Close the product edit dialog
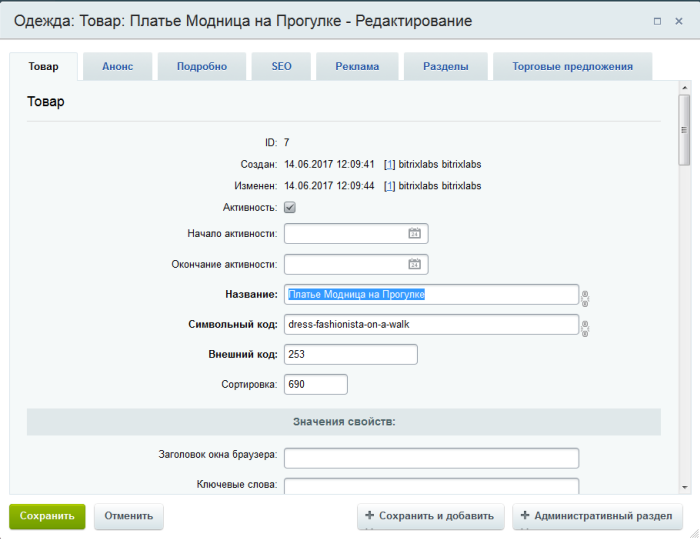Screen dimensions: 700x539 coord(679,21)
